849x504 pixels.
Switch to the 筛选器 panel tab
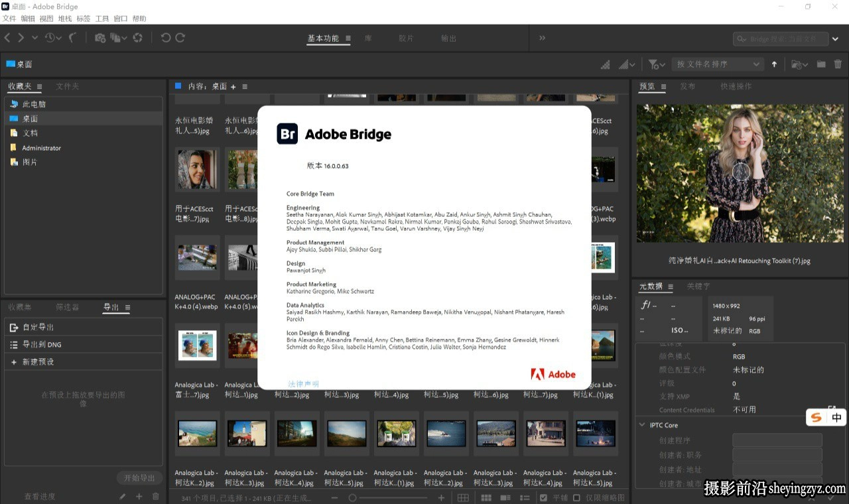pyautogui.click(x=68, y=307)
